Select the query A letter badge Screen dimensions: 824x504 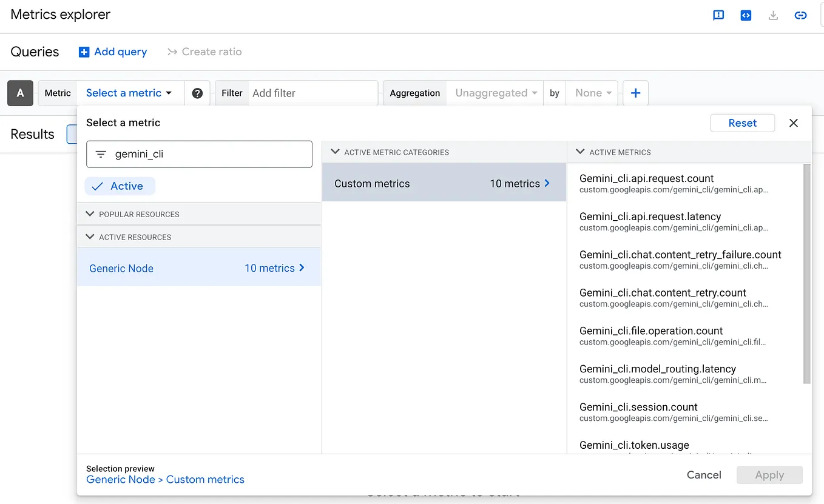pyautogui.click(x=20, y=93)
